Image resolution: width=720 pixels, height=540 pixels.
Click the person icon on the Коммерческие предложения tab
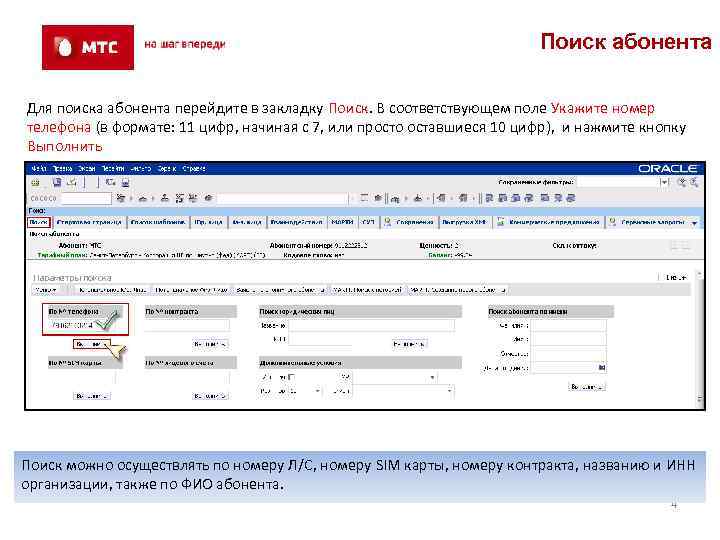(501, 222)
